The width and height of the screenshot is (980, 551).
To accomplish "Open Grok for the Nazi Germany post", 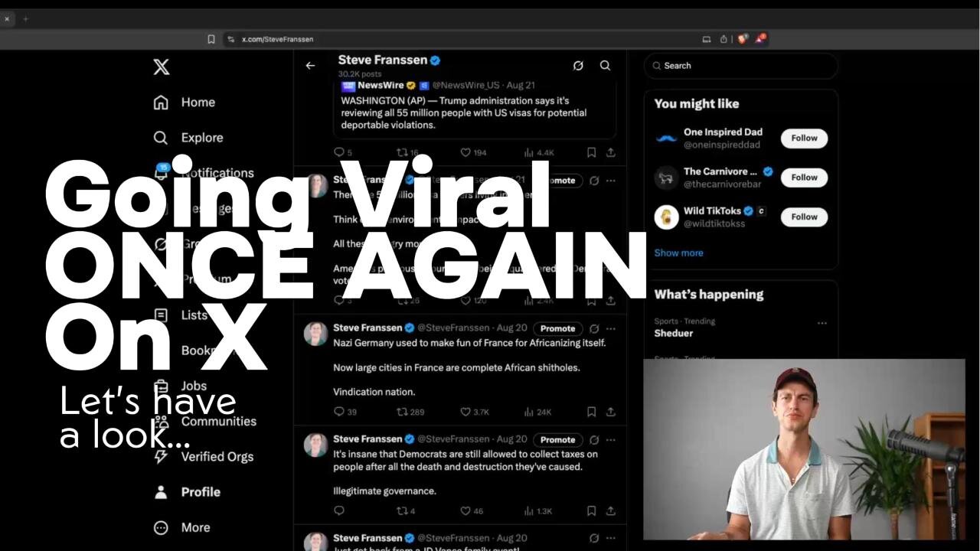I will tap(594, 328).
